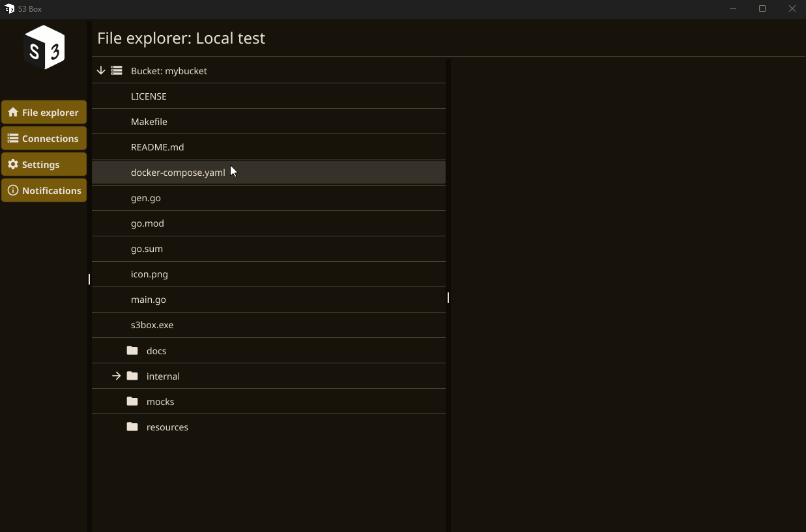The width and height of the screenshot is (806, 532).
Task: Click the right arrow next to internal folder
Action: (116, 376)
